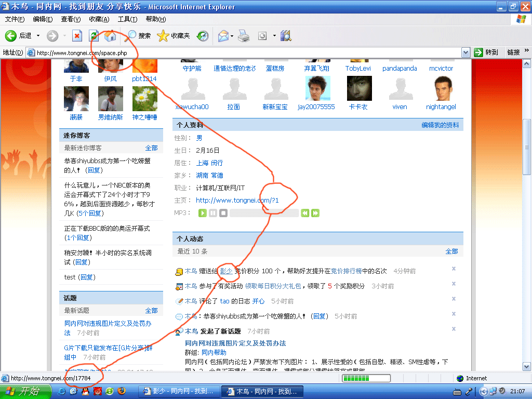This screenshot has width=532, height=399.
Task: Go back with the 后退 button
Action: point(18,36)
